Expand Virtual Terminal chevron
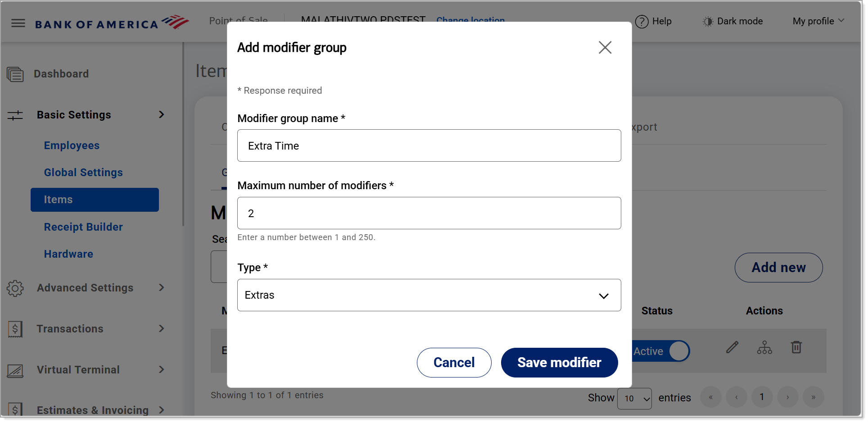 [161, 370]
